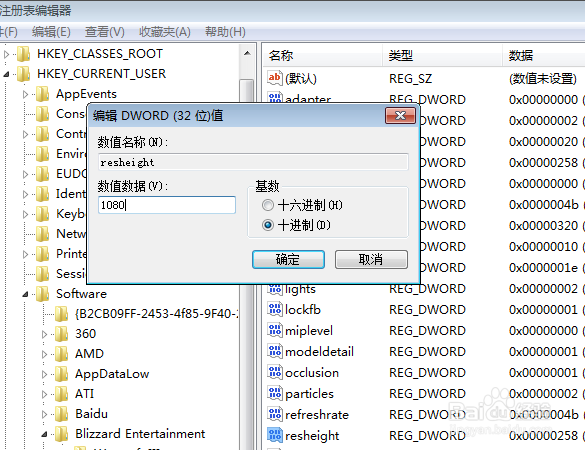The width and height of the screenshot is (585, 450).
Task: Open the 查看(V) menu
Action: [104, 32]
